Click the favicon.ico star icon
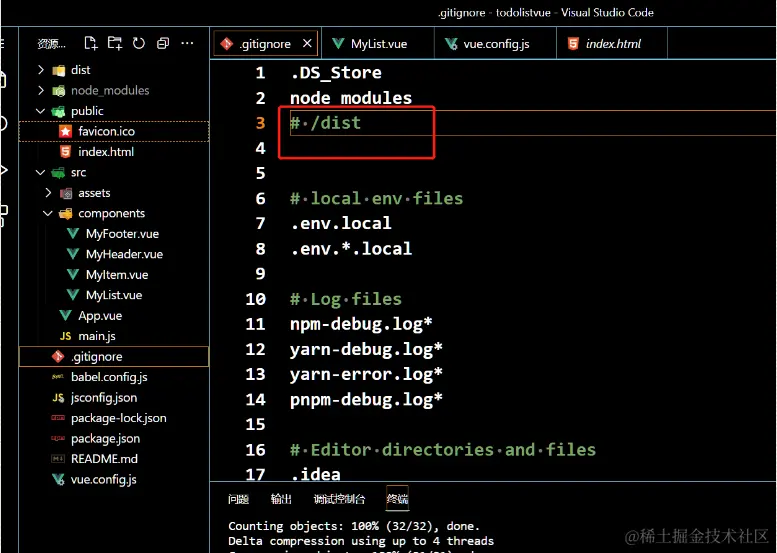777x553 pixels. 65,131
